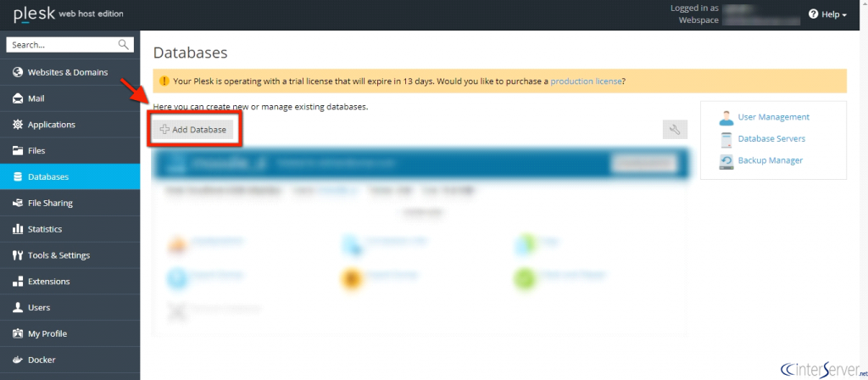Click the My Profile card icon
The image size is (868, 380).
(18, 333)
